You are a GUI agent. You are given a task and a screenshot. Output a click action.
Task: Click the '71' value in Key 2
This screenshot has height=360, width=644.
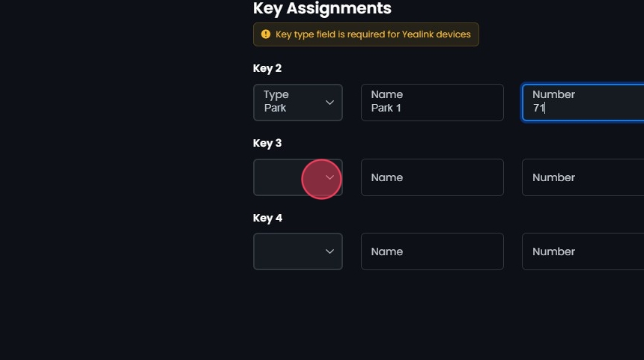point(538,108)
